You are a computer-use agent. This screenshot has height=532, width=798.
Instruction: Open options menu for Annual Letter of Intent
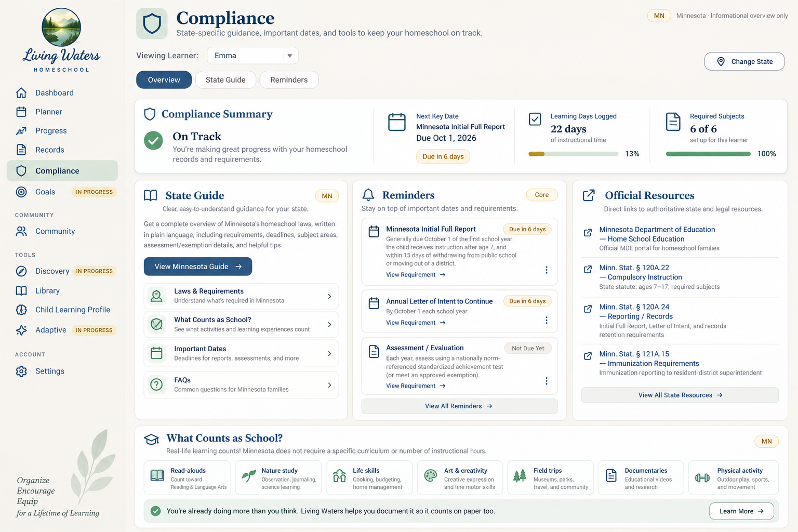(546, 320)
